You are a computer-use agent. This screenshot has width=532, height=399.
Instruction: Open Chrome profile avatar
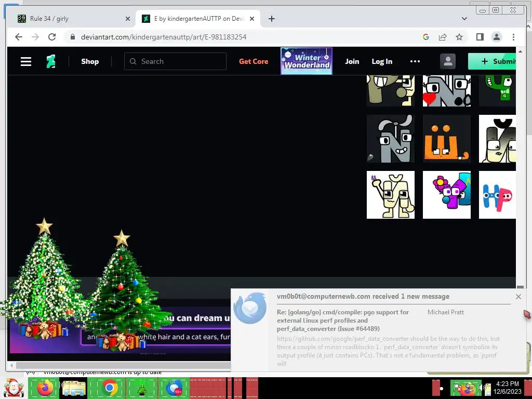[496, 37]
